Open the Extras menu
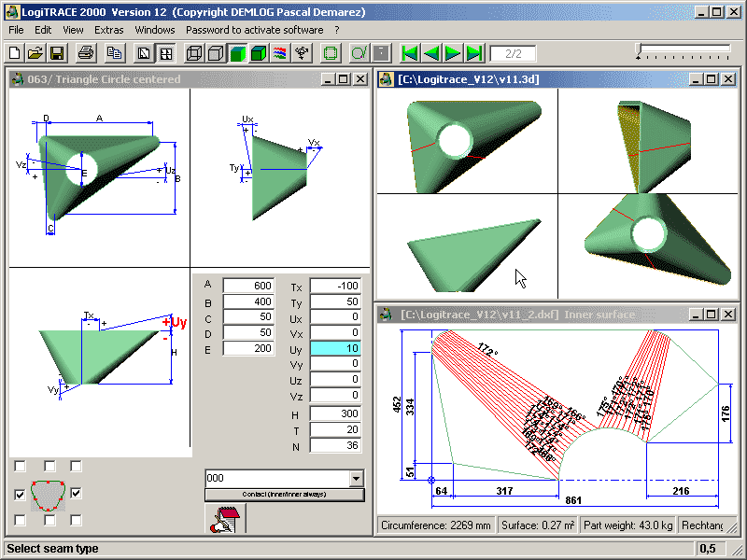This screenshot has width=747, height=560. click(x=108, y=30)
